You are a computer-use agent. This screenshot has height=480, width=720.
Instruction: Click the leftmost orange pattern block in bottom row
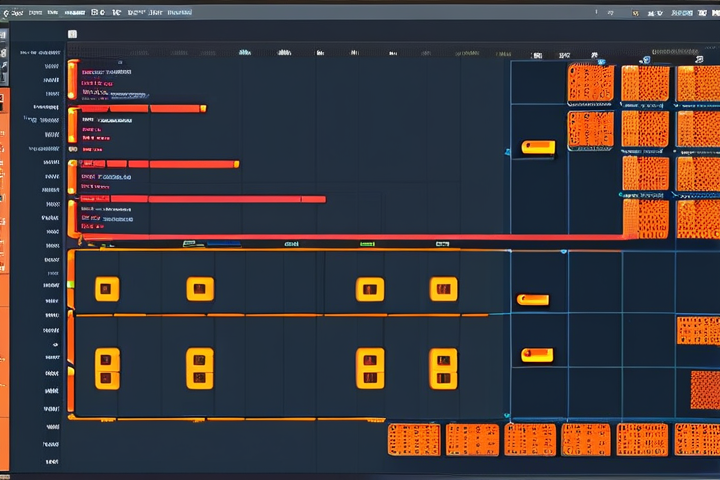click(413, 439)
